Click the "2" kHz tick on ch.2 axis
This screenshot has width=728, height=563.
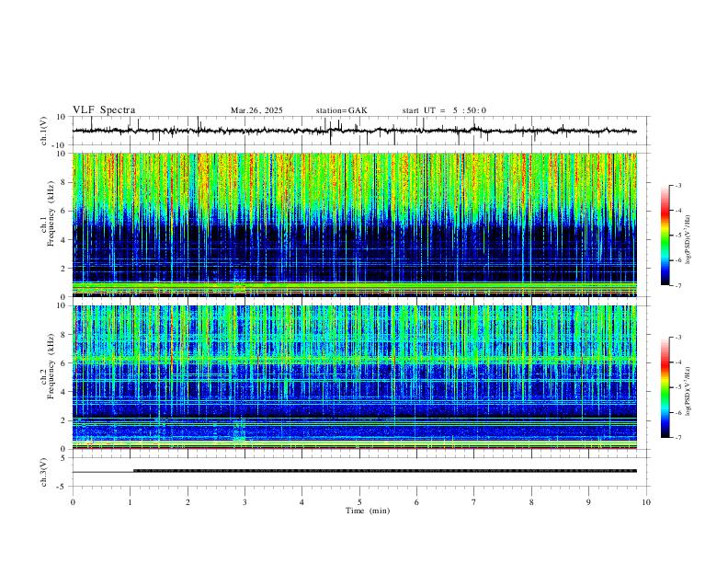[x=64, y=420]
